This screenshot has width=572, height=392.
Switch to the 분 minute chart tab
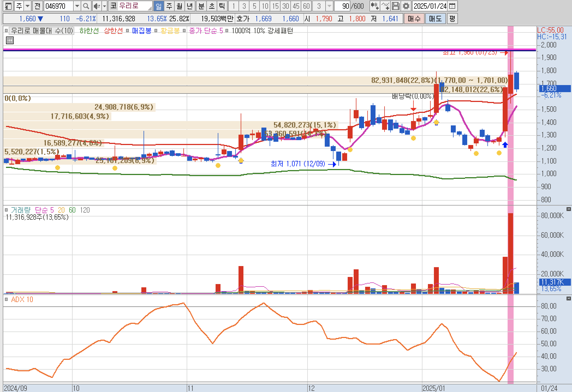(x=201, y=6)
